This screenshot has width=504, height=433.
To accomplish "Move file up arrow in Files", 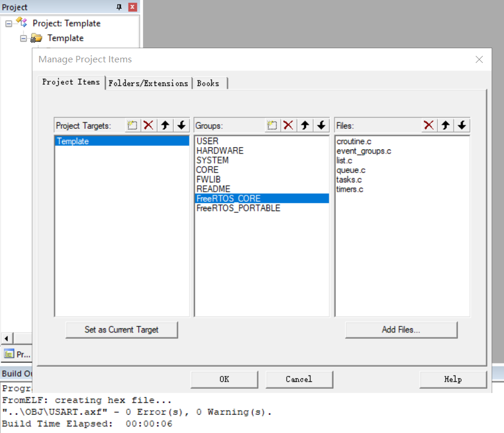I will point(446,125).
